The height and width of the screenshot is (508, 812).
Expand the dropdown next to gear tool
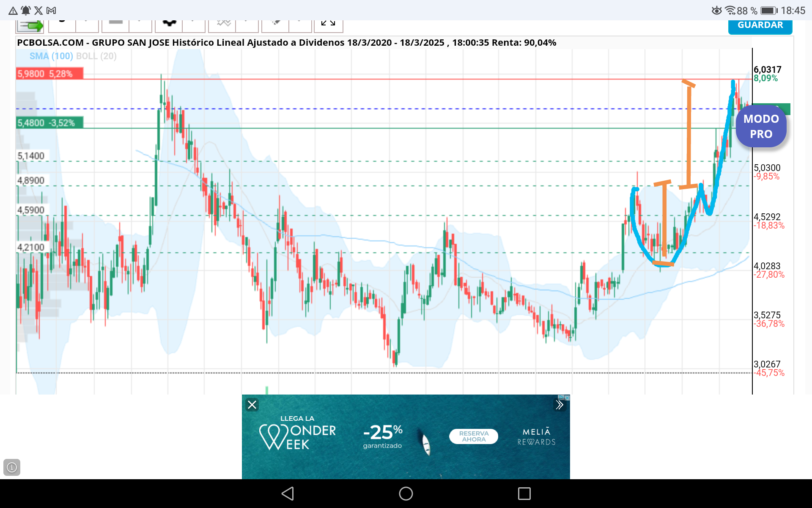tap(194, 25)
